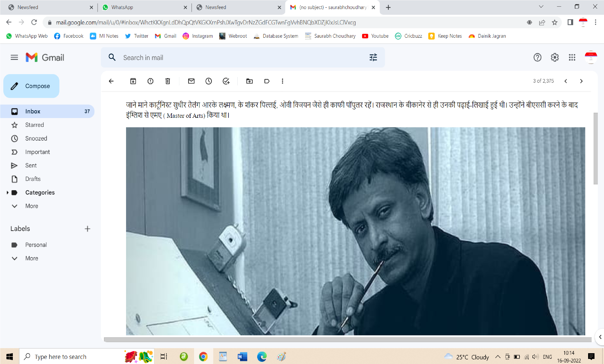
Task: Click the search magnifier icon
Action: 112,57
